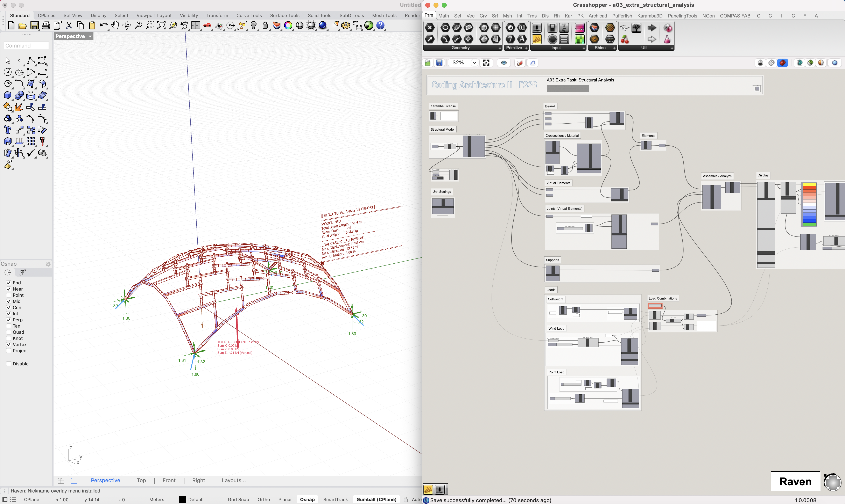The width and height of the screenshot is (845, 504).
Task: Open the Karamba3D tab in Grasshopper
Action: click(650, 16)
